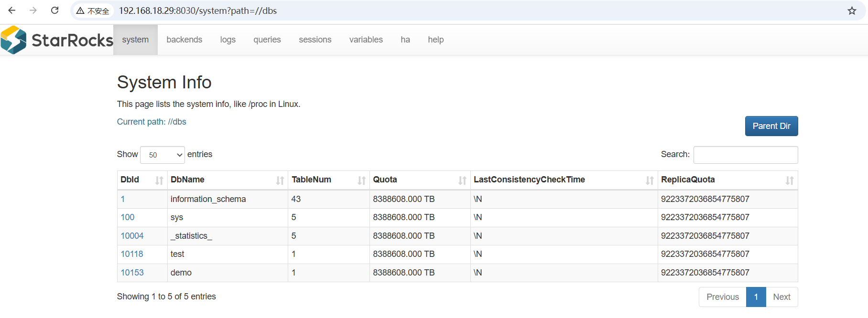Open DbId 10118 link
868x318 pixels.
[x=132, y=254]
